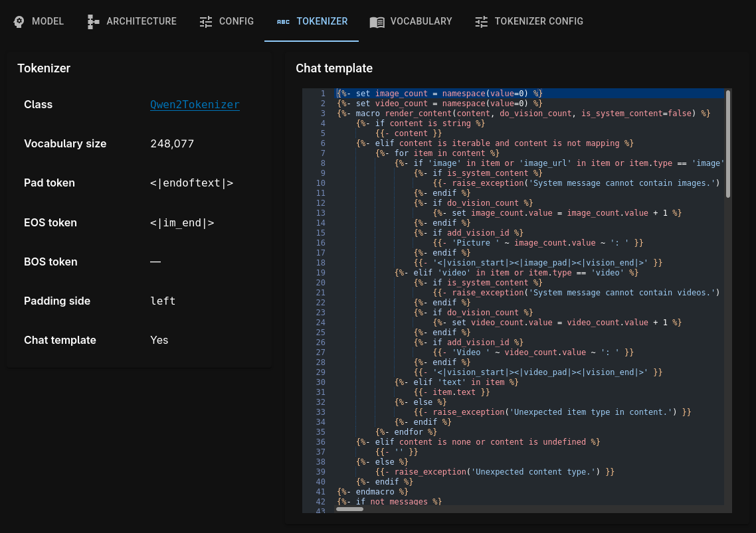Image resolution: width=756 pixels, height=533 pixels.
Task: Click the Tokenizer tab ABC icon
Action: [283, 22]
